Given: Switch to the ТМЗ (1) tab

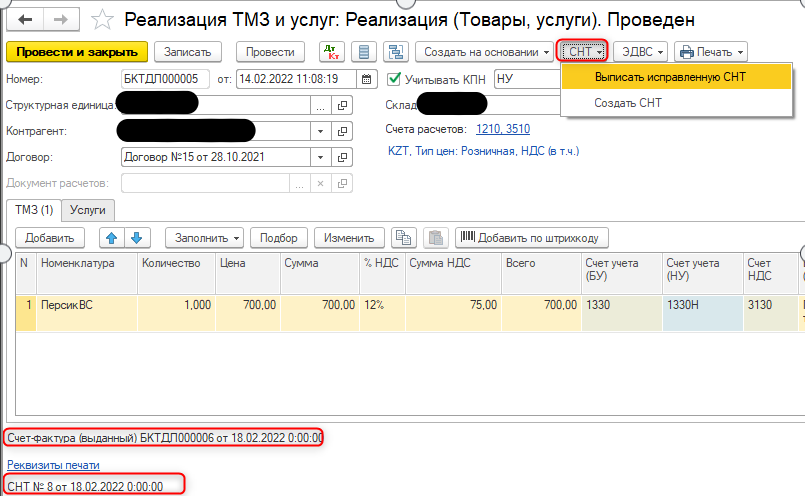Looking at the screenshot, I should point(34,210).
